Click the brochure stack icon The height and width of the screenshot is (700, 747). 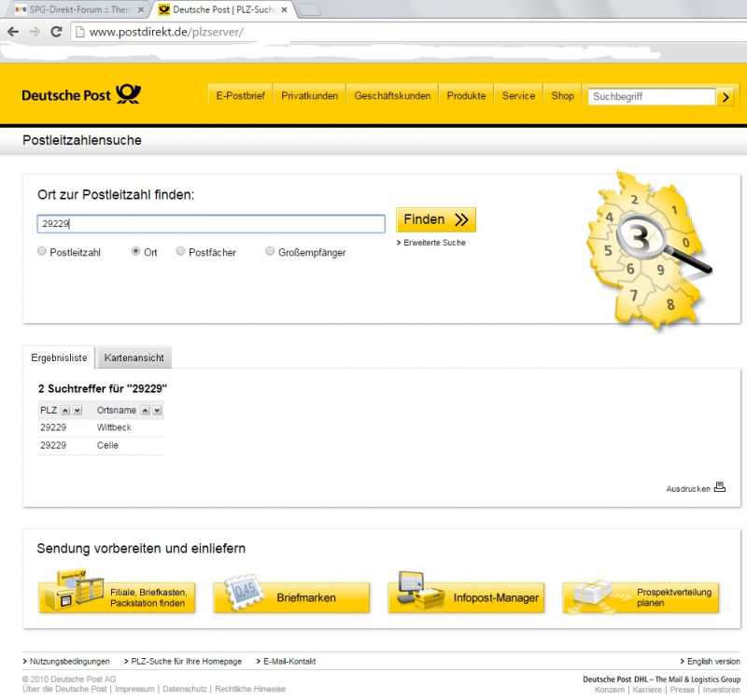pos(595,593)
